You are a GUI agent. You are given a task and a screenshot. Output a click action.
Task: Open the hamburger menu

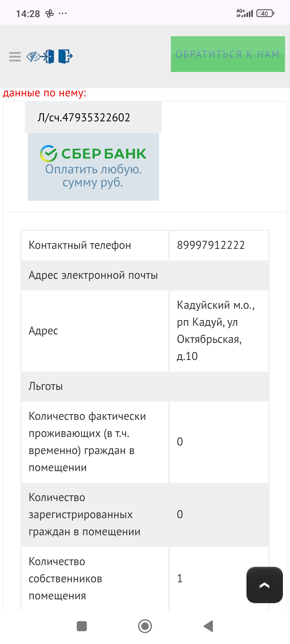pyautogui.click(x=15, y=57)
